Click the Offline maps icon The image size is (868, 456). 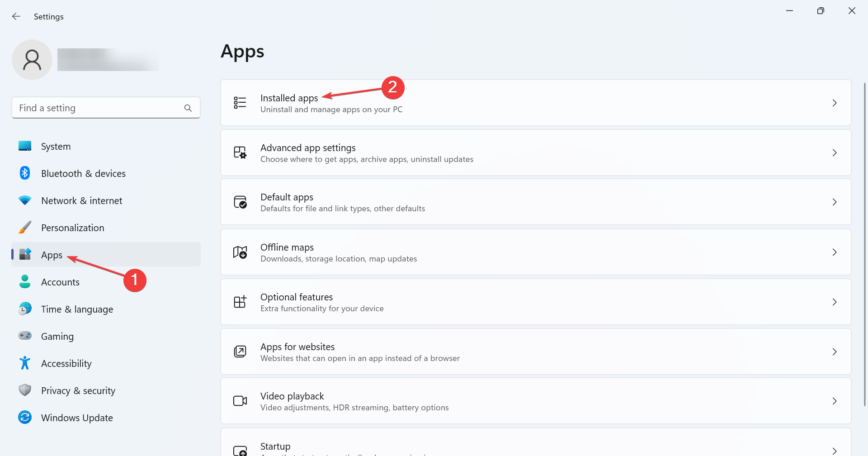240,252
